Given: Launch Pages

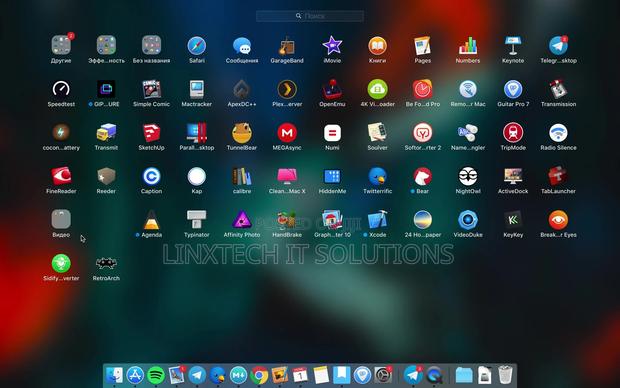Looking at the screenshot, I should pos(422,46).
